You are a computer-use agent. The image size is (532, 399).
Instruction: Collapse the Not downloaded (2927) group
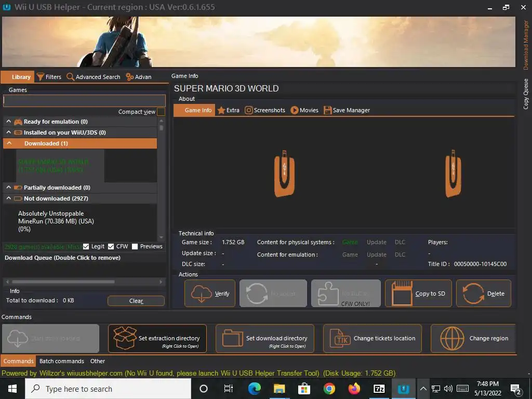[x=9, y=198]
